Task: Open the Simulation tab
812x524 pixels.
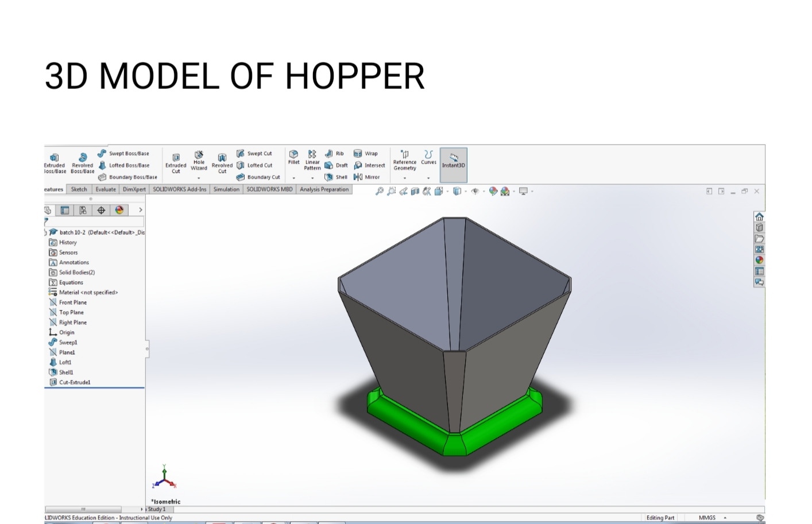Action: click(x=226, y=189)
